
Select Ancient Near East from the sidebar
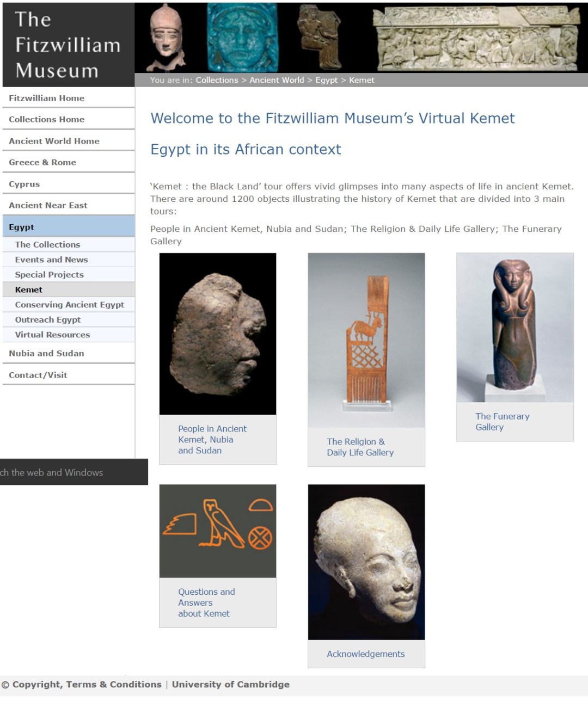pos(48,205)
